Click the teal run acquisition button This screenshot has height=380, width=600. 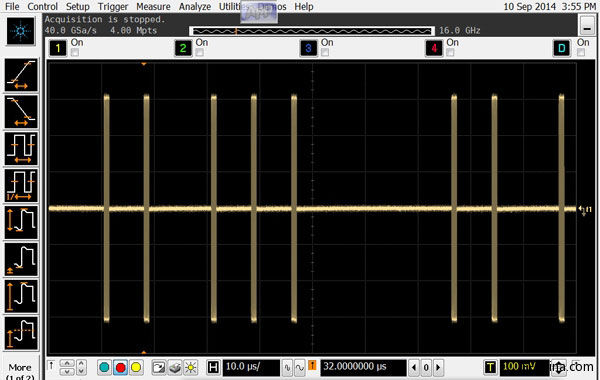click(104, 368)
